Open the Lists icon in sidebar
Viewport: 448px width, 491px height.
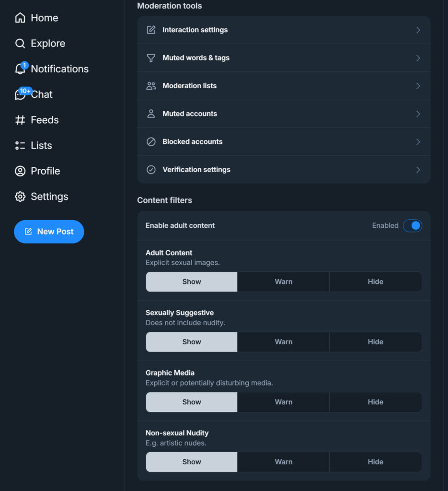click(x=20, y=145)
